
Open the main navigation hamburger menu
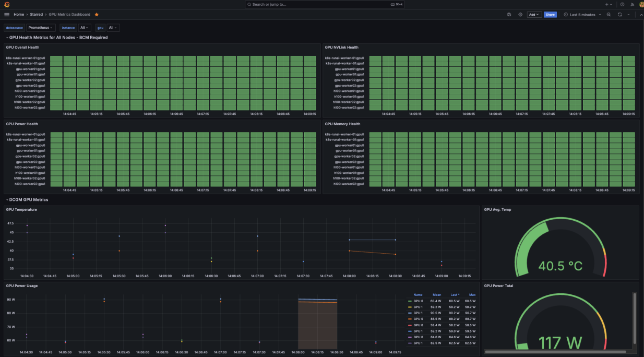pos(7,15)
